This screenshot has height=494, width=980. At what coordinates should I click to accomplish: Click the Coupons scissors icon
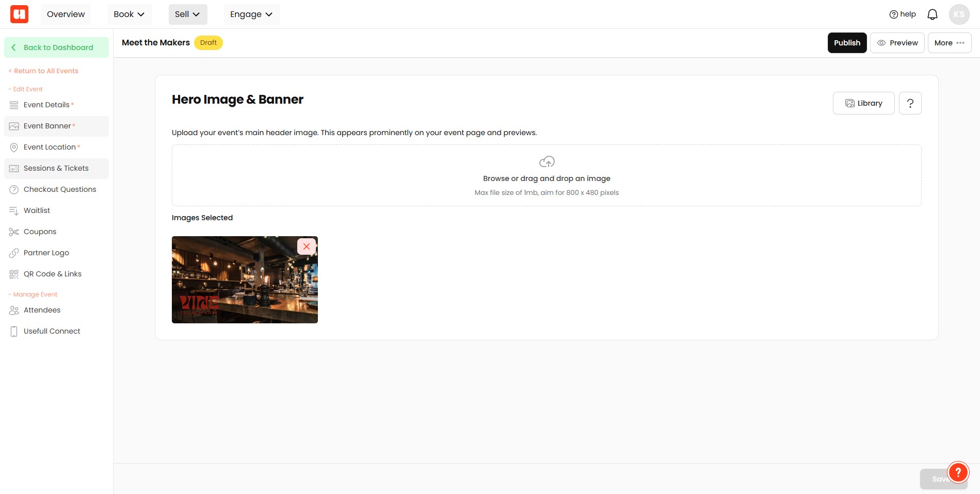(14, 232)
